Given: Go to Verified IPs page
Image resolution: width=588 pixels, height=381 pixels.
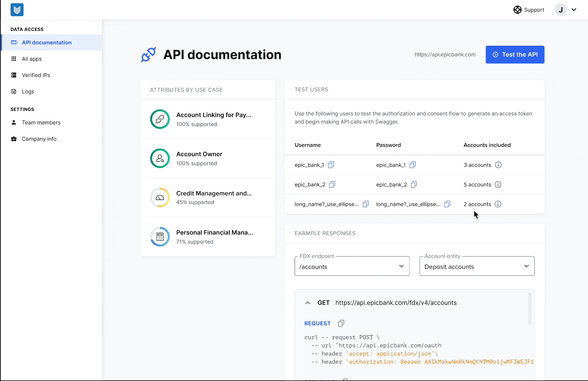Looking at the screenshot, I should coord(36,75).
